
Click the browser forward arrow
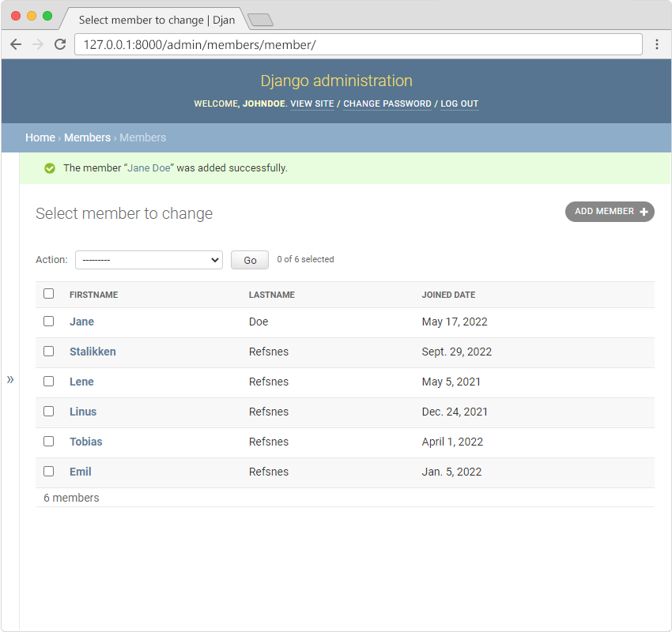click(x=37, y=44)
